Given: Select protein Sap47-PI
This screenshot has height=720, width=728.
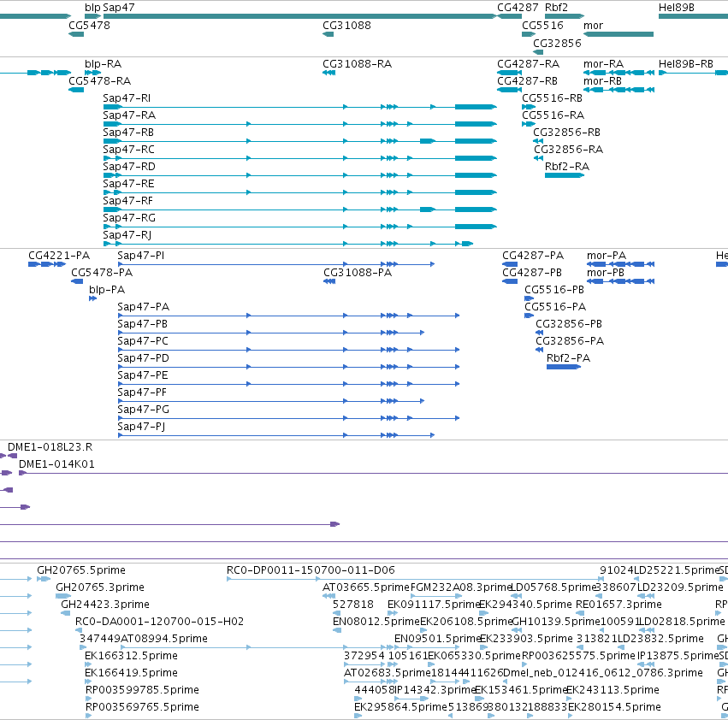Looking at the screenshot, I should (x=276, y=264).
